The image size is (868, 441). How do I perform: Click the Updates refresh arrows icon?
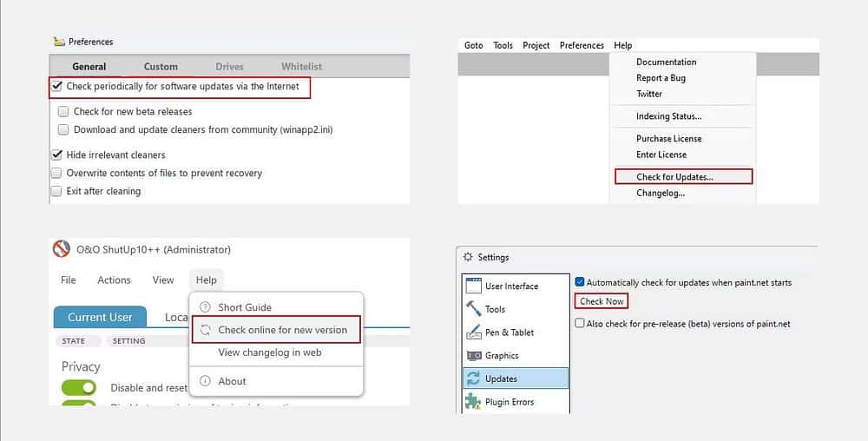coord(473,378)
